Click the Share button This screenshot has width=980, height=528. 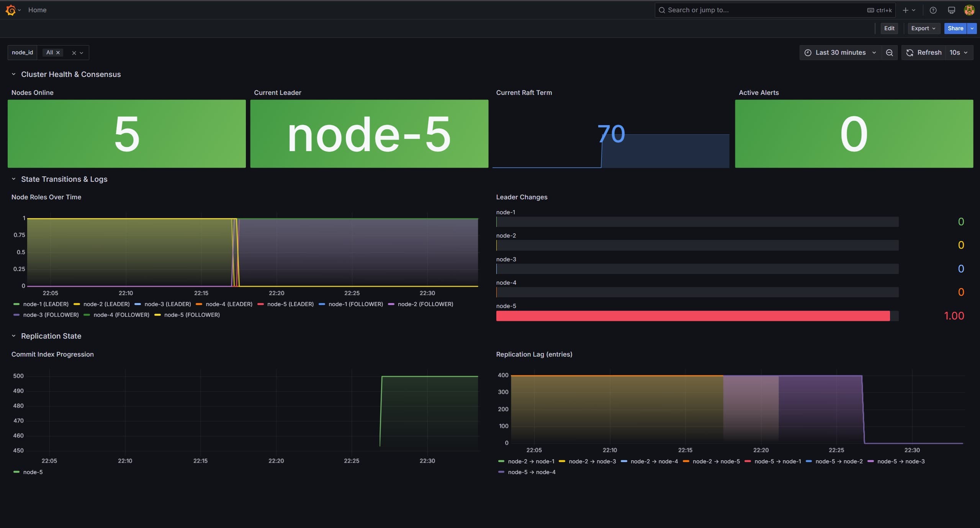coord(955,28)
